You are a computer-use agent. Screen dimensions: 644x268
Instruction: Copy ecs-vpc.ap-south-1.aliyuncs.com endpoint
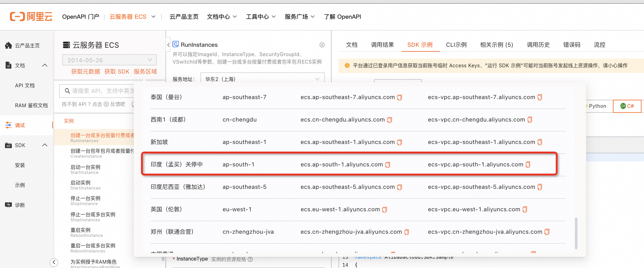(528, 165)
